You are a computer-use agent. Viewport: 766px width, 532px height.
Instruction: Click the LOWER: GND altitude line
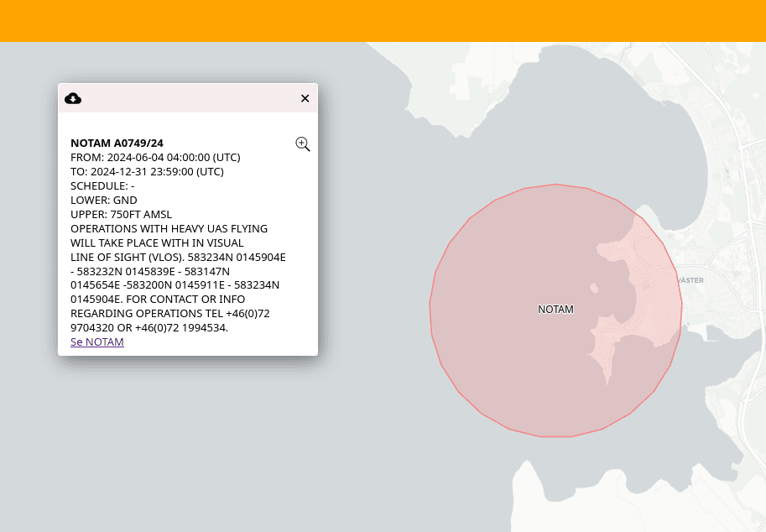[x=103, y=200]
